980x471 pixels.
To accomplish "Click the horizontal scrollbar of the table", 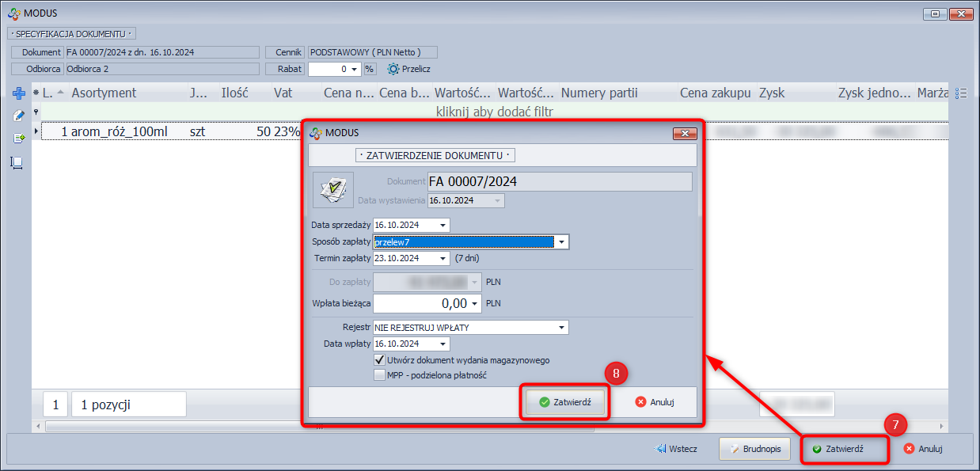I will 320,427.
